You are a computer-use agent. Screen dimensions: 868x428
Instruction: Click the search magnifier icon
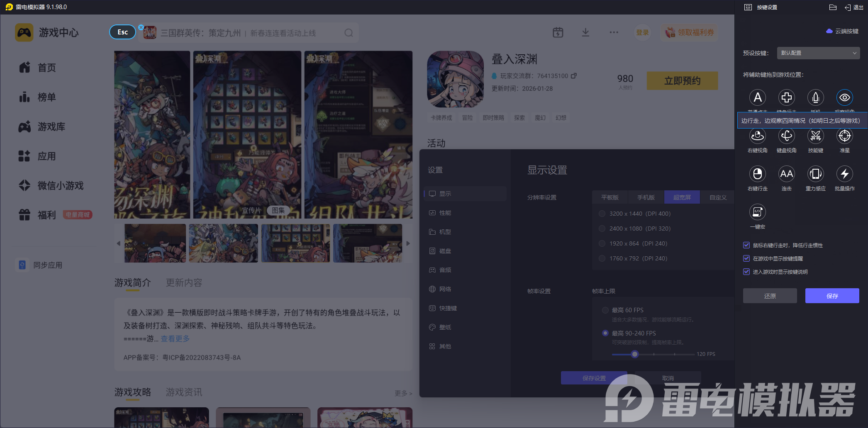coord(349,33)
